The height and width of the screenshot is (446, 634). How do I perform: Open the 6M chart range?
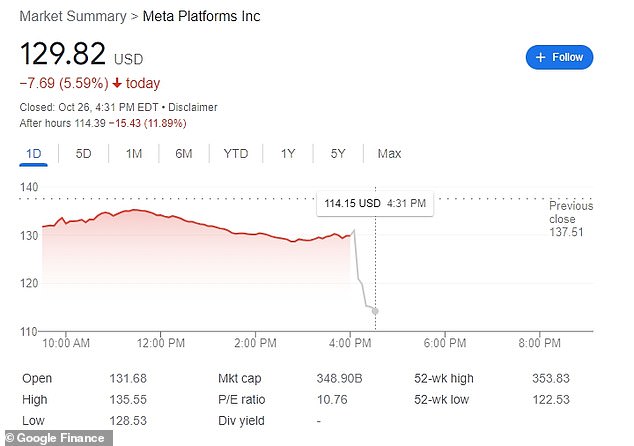click(183, 153)
